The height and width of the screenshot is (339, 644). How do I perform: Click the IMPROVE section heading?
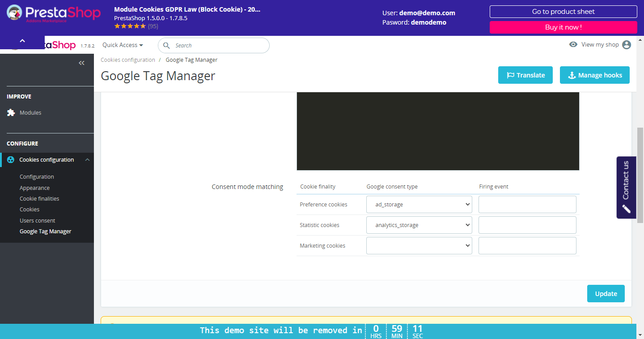19,97
